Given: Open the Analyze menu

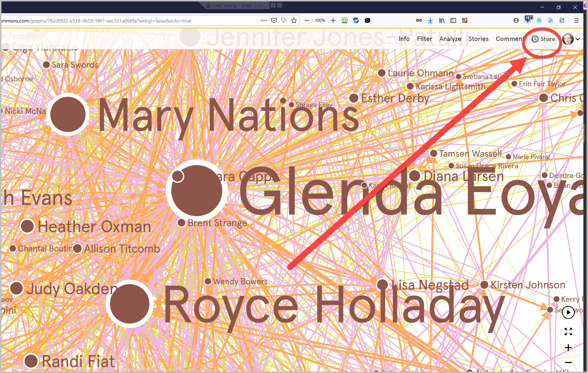Looking at the screenshot, I should point(450,39).
